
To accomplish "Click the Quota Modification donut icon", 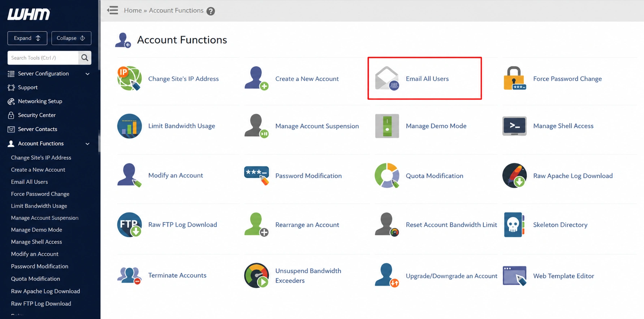I will tap(387, 175).
